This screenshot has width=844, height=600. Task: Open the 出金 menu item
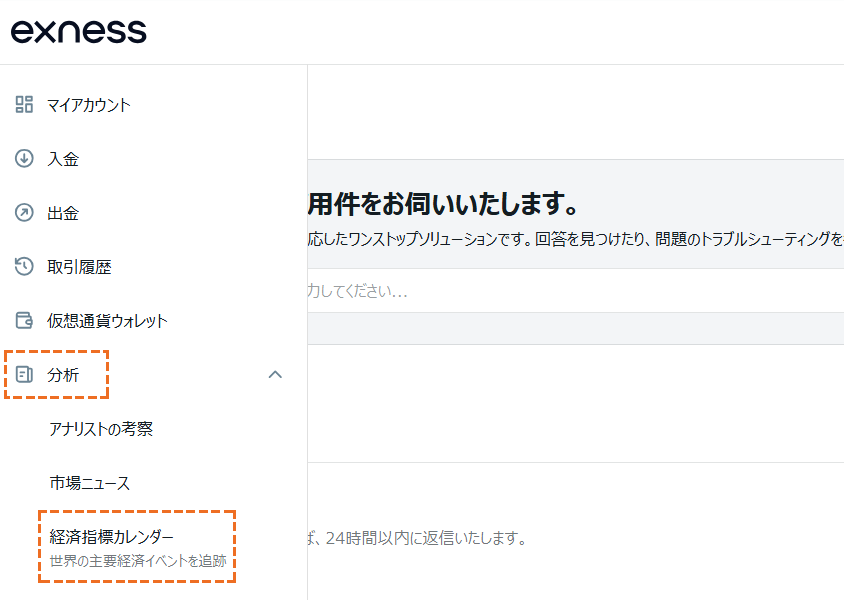[x=63, y=213]
